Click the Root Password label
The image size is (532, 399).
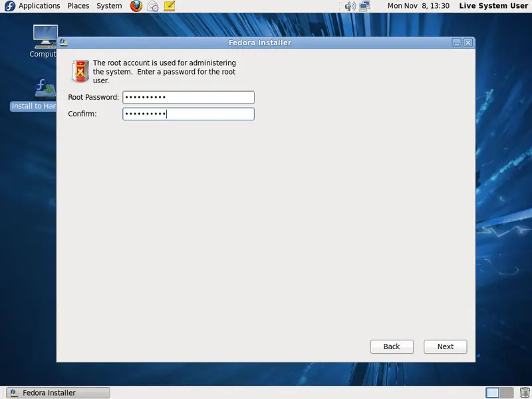pos(93,97)
